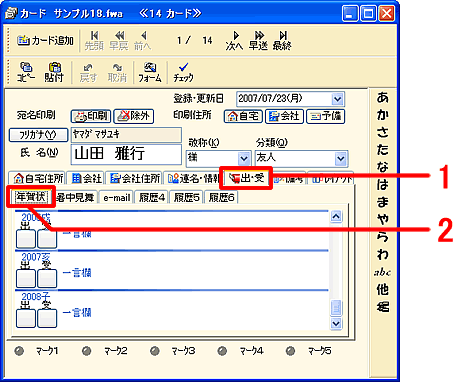Toggle the マーク3 indicator
The image size is (463, 382).
(155, 351)
